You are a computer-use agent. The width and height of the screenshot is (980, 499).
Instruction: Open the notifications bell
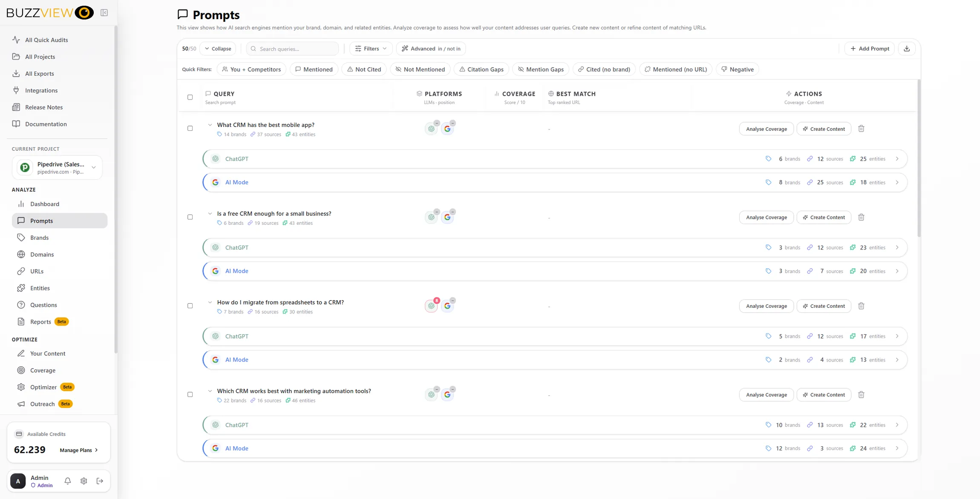pos(67,481)
